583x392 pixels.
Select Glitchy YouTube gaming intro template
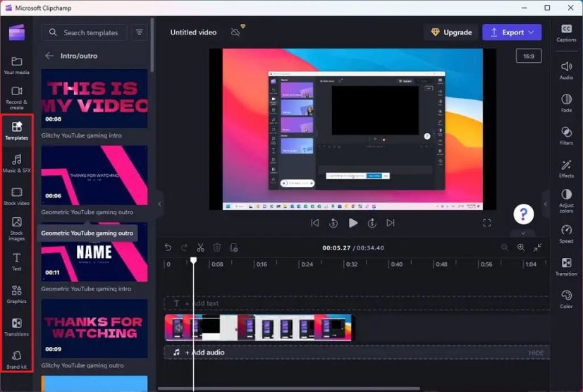tap(94, 99)
